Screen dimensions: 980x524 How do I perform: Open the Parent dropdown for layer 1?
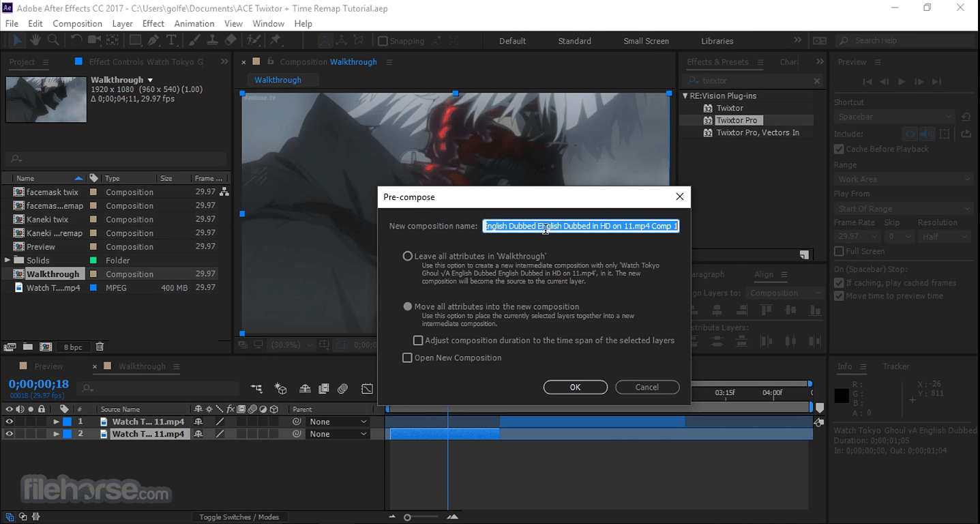point(337,422)
